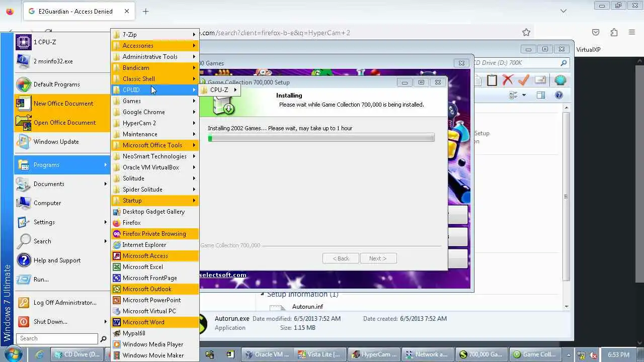Expand the Games folder submenu
The image size is (644, 362).
pyautogui.click(x=155, y=101)
